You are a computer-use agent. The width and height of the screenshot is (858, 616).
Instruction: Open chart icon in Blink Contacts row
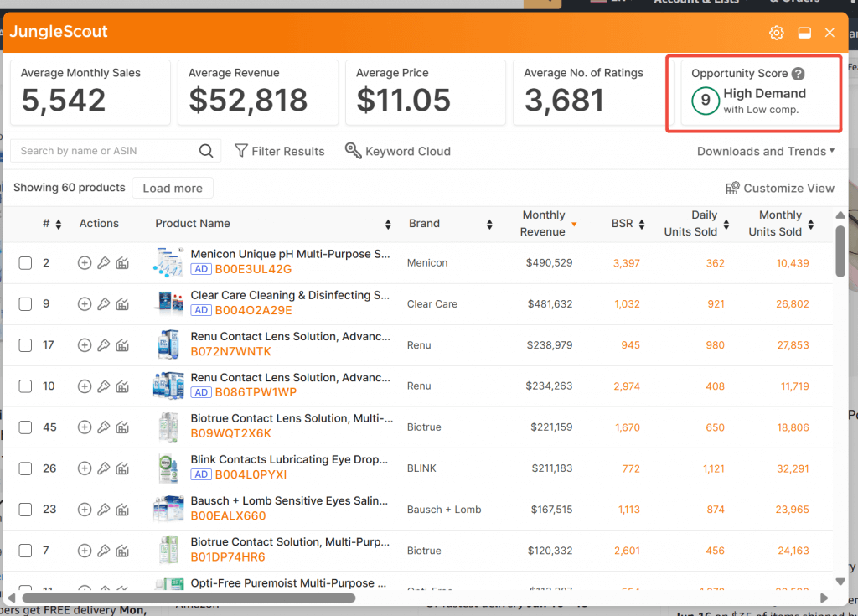pyautogui.click(x=122, y=468)
